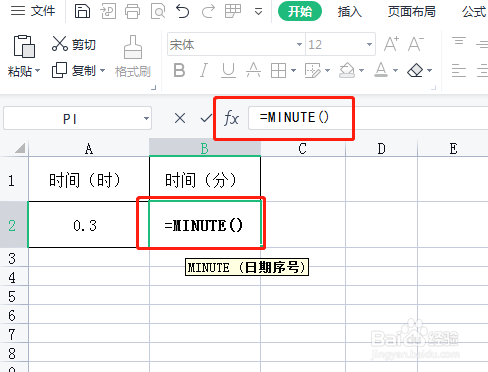This screenshot has width=488, height=372.
Task: Click the draw border icon
Action: click(x=312, y=70)
